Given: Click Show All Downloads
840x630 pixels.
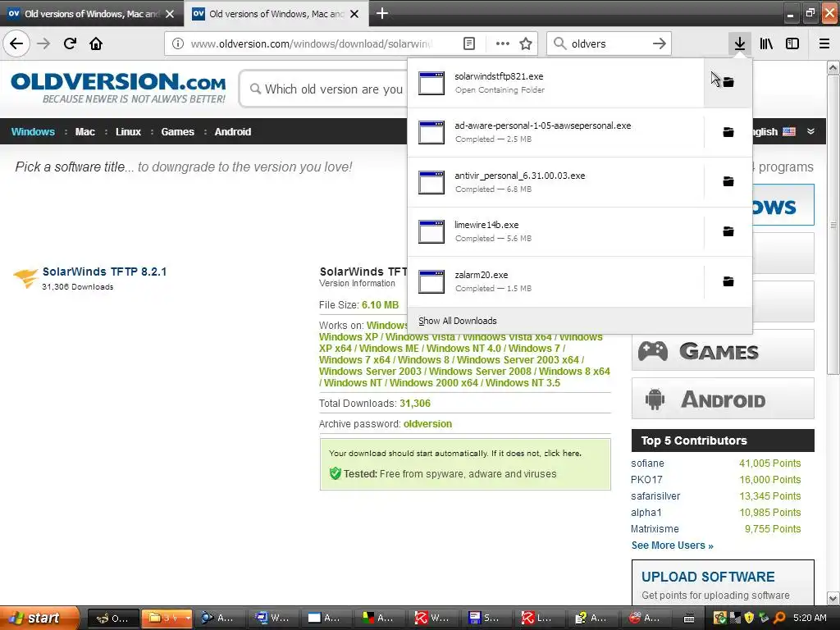Looking at the screenshot, I should coord(458,321).
